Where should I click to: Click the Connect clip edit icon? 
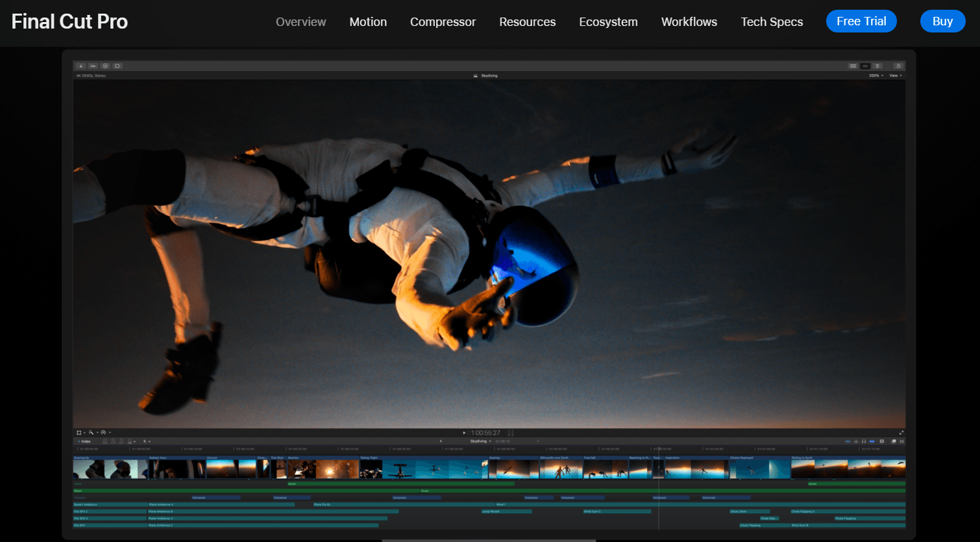105,441
